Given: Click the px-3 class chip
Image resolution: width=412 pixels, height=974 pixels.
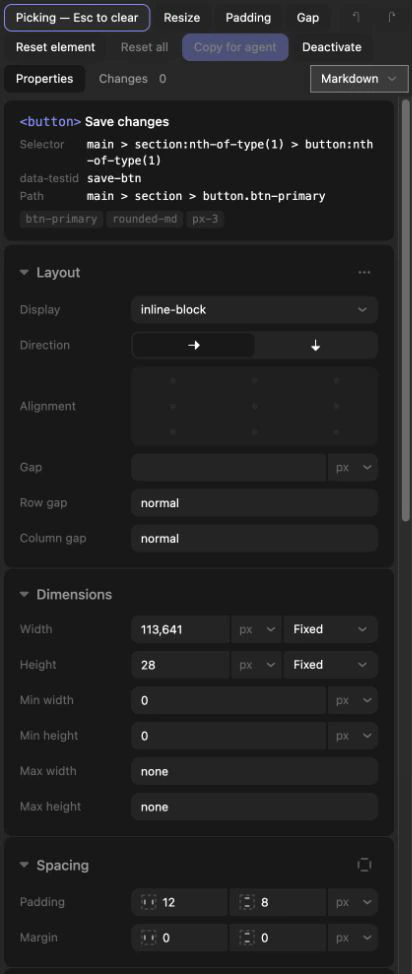Looking at the screenshot, I should [x=204, y=219].
